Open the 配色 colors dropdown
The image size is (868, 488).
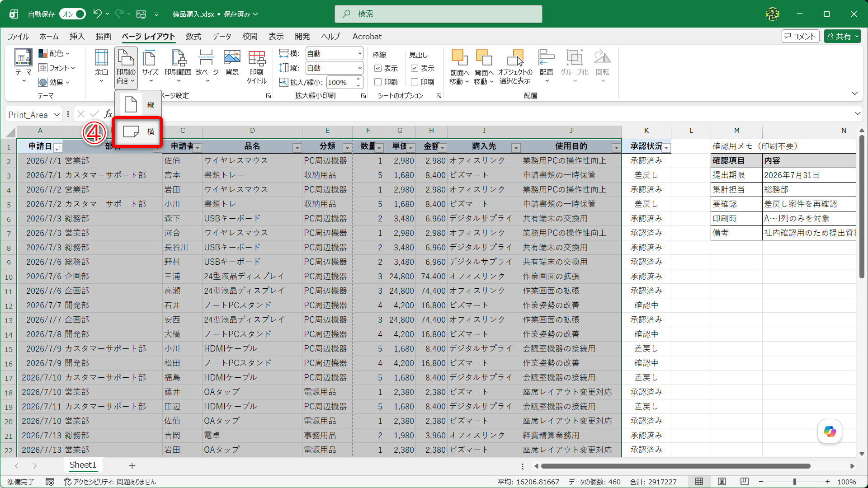54,53
